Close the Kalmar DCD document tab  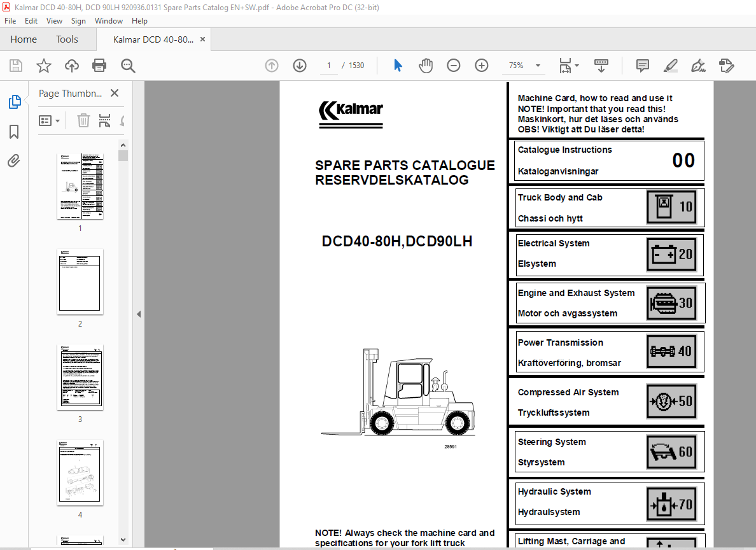click(x=202, y=39)
